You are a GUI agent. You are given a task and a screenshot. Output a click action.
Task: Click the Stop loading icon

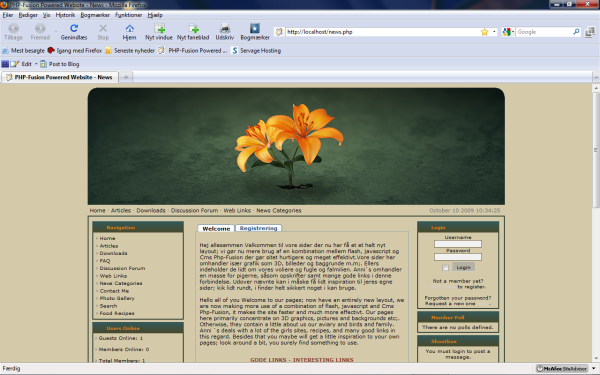(x=103, y=28)
